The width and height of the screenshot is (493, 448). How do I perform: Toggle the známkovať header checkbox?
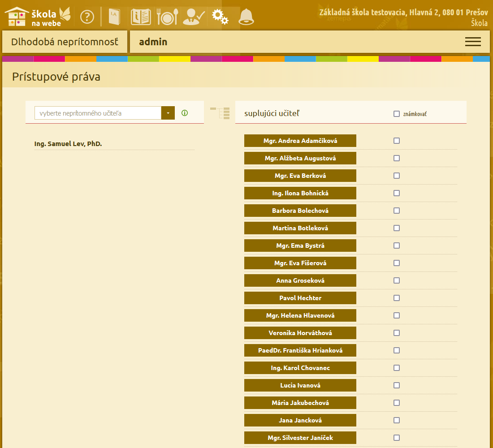point(397,114)
